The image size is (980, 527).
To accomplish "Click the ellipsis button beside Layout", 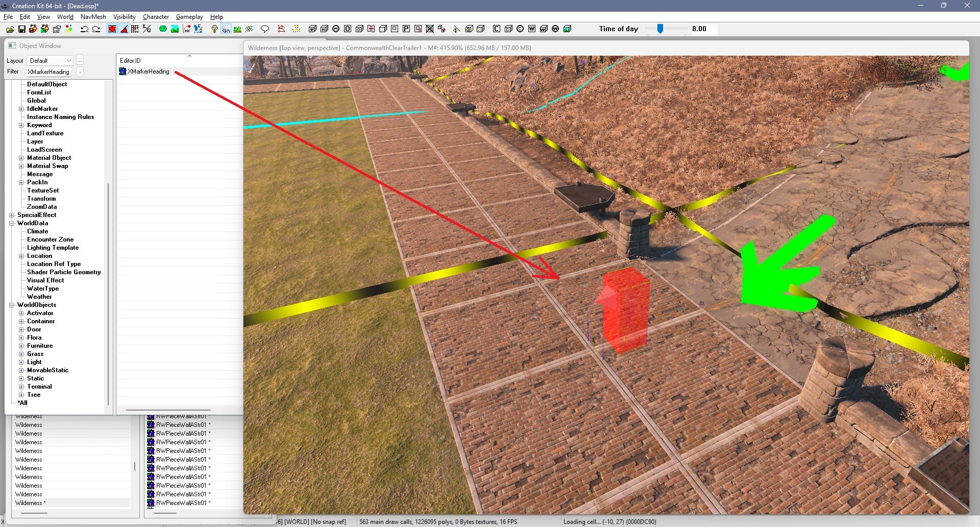I will [80, 61].
